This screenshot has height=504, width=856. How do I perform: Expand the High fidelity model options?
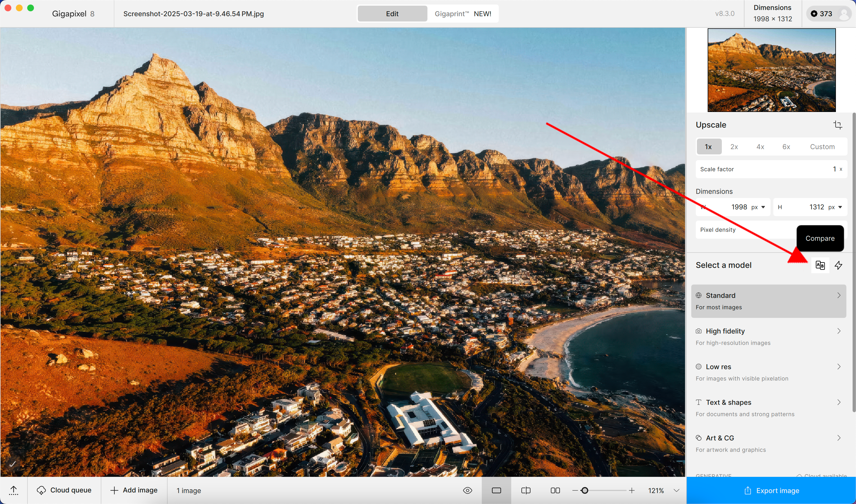[839, 331]
